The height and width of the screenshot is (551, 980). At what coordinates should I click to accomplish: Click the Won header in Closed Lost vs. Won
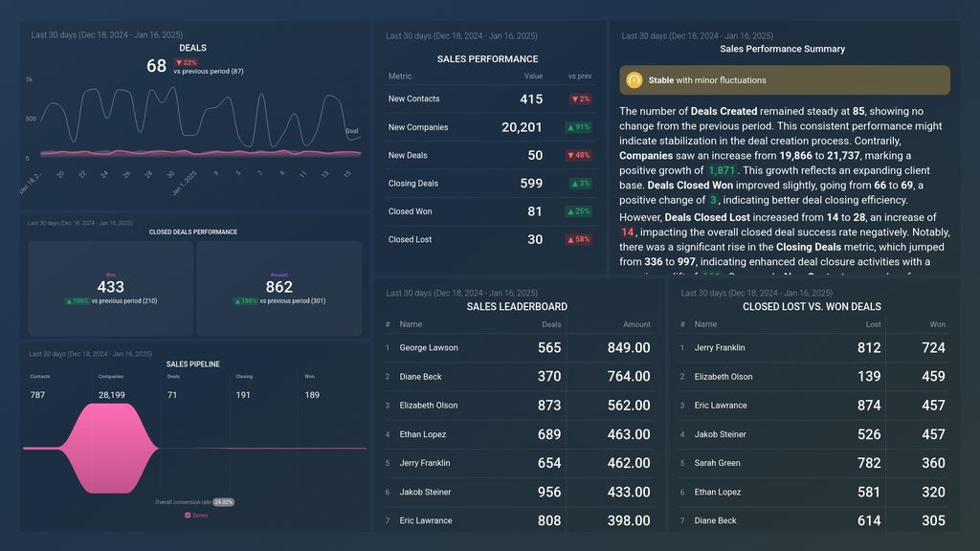(x=938, y=324)
